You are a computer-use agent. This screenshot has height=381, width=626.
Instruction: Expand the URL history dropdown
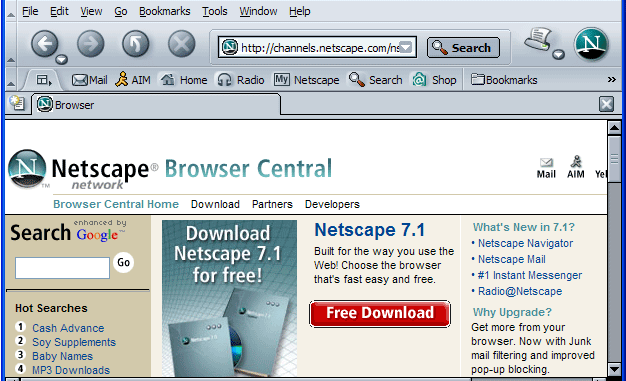coord(406,47)
